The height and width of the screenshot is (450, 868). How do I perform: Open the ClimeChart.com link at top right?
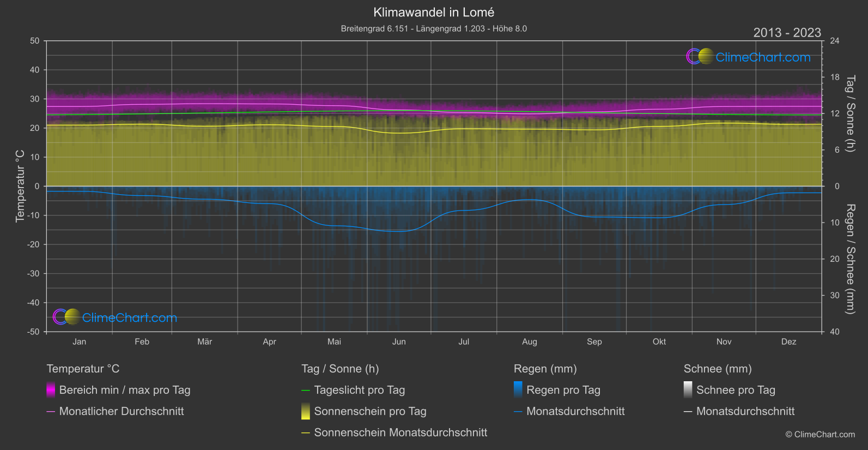763,57
